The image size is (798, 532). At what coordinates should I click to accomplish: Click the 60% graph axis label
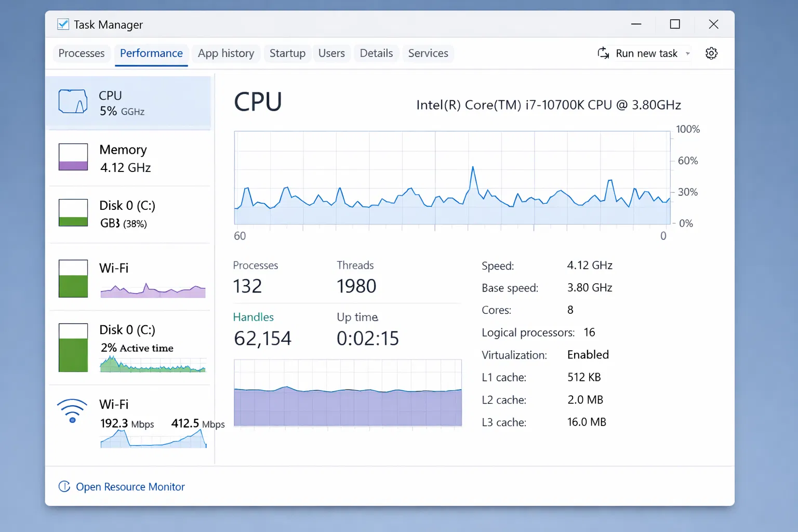(x=688, y=161)
